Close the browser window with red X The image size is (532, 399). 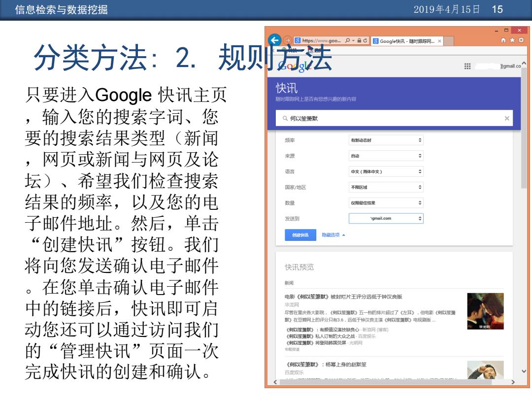(519, 30)
